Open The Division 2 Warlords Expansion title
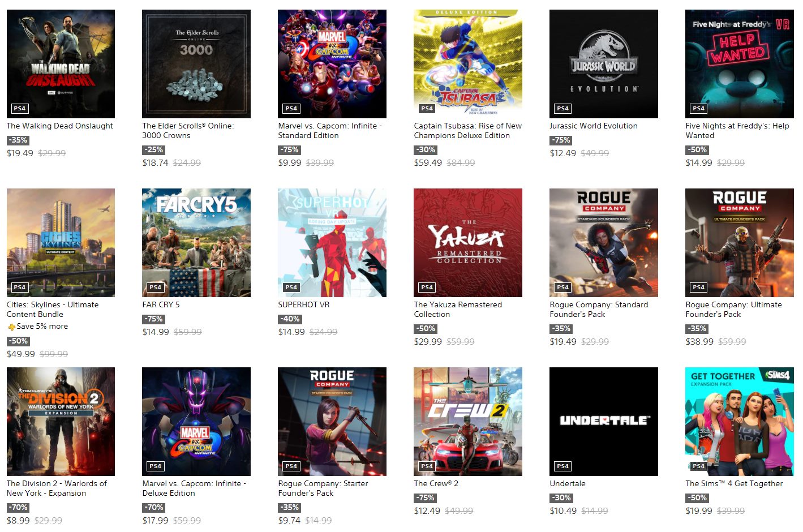803x532 pixels. coord(57,488)
